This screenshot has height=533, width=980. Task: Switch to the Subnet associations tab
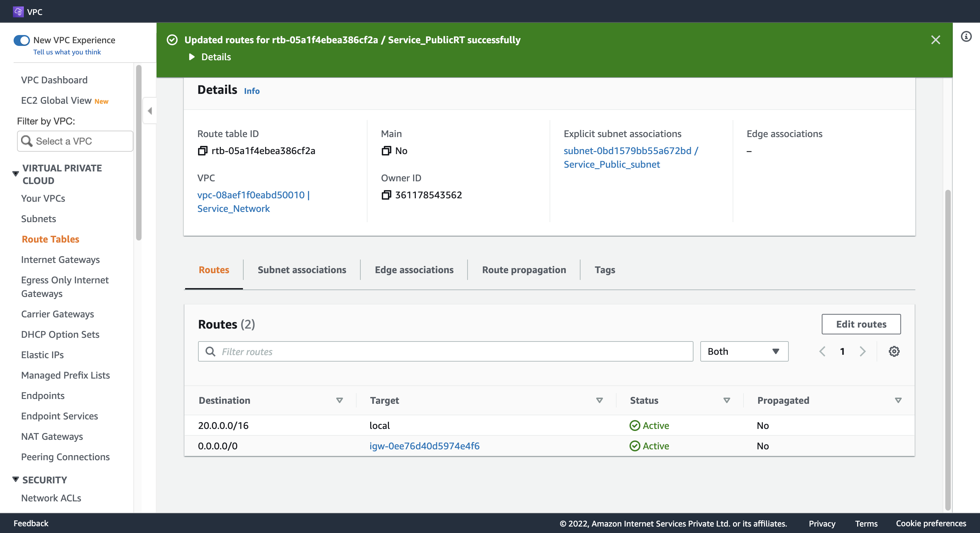click(x=301, y=269)
